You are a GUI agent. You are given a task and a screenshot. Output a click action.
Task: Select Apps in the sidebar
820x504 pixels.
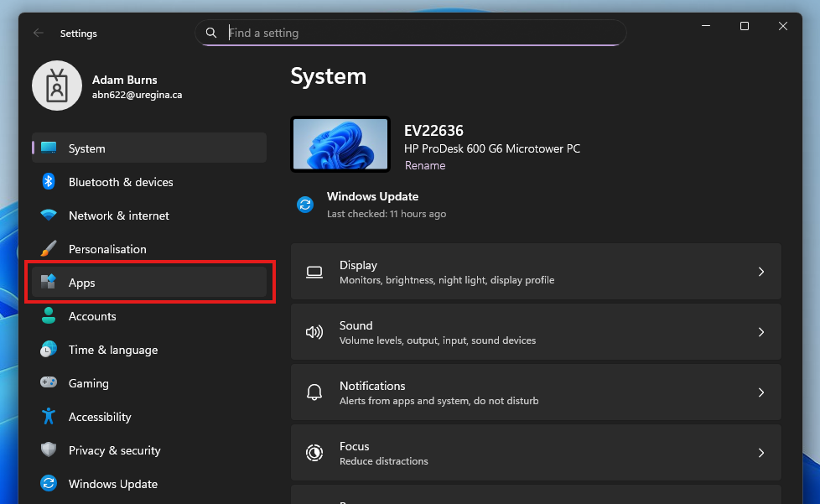click(149, 283)
